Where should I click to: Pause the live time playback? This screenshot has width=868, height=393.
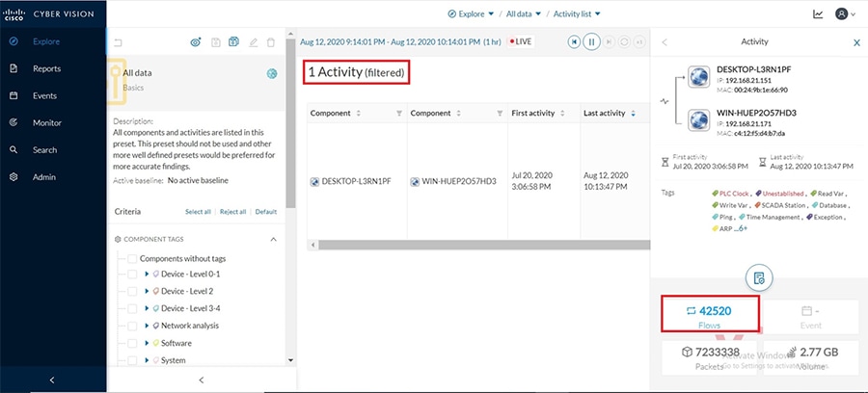(x=592, y=41)
